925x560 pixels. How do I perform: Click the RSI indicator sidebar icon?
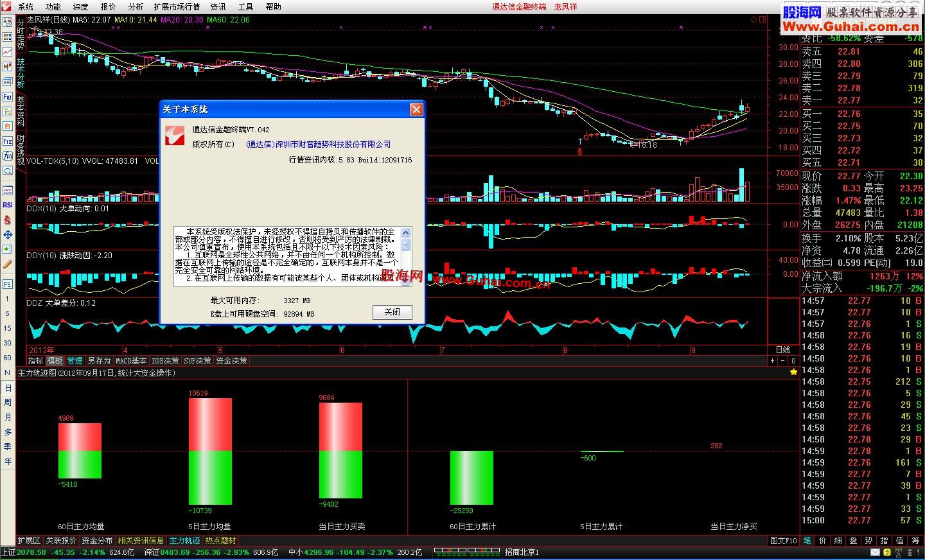click(8, 205)
